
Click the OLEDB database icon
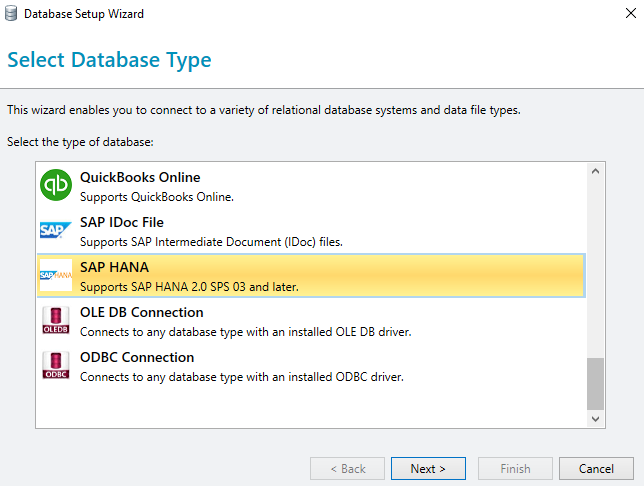(x=56, y=320)
